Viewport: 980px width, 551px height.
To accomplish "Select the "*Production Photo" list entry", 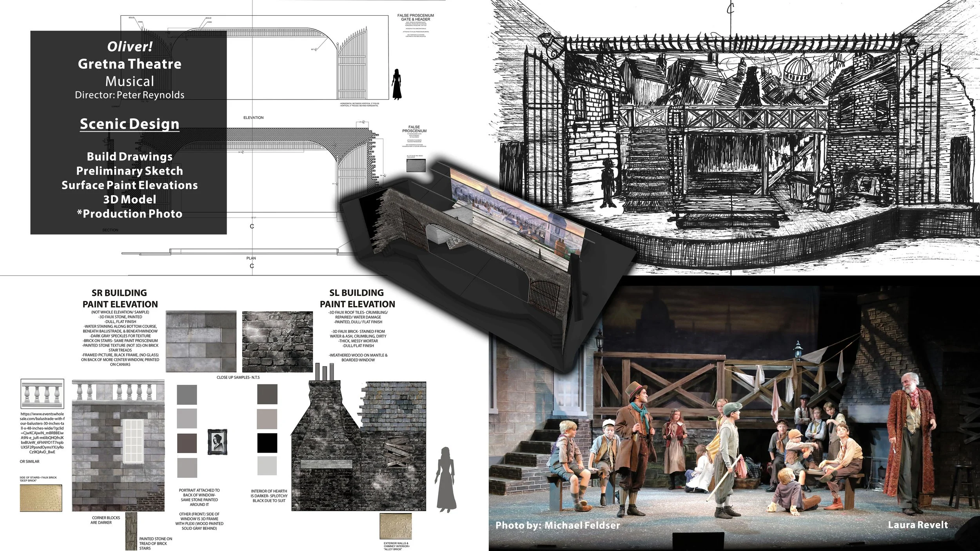I will click(x=129, y=214).
